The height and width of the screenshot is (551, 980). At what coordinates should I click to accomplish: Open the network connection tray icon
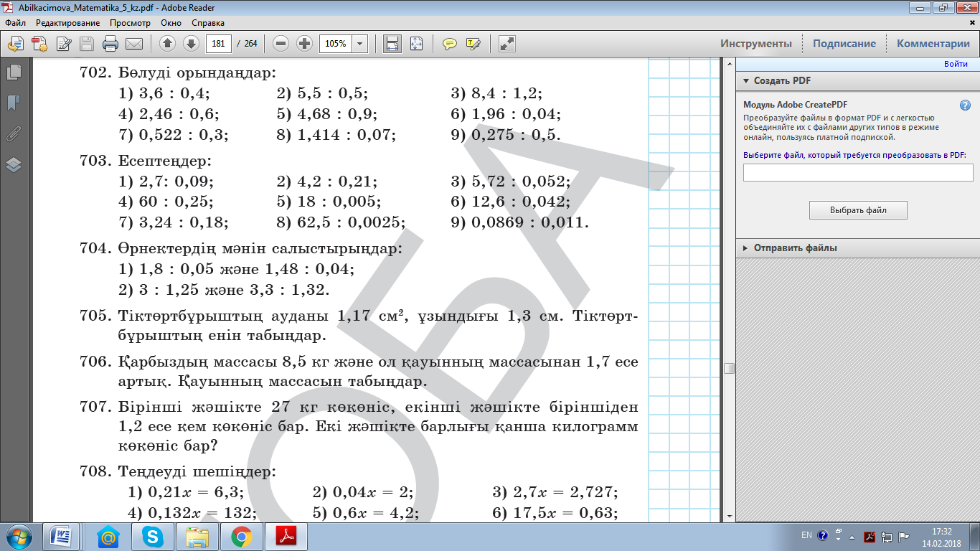click(887, 537)
